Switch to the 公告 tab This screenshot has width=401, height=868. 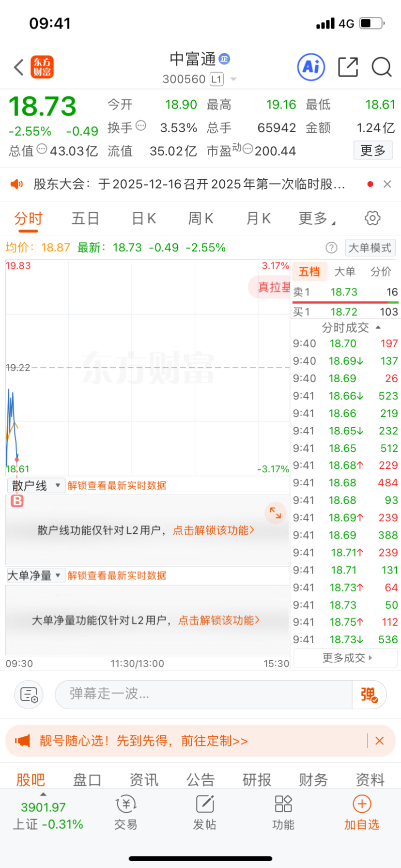200,779
